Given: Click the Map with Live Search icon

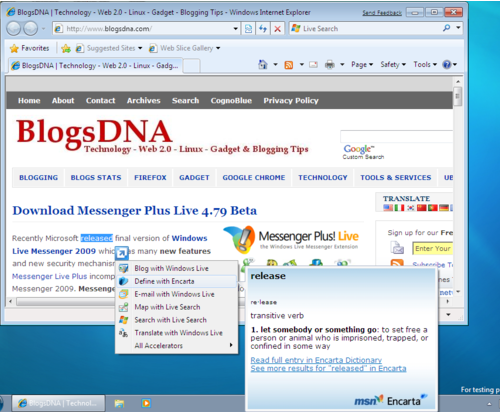Looking at the screenshot, I should pos(124,307).
